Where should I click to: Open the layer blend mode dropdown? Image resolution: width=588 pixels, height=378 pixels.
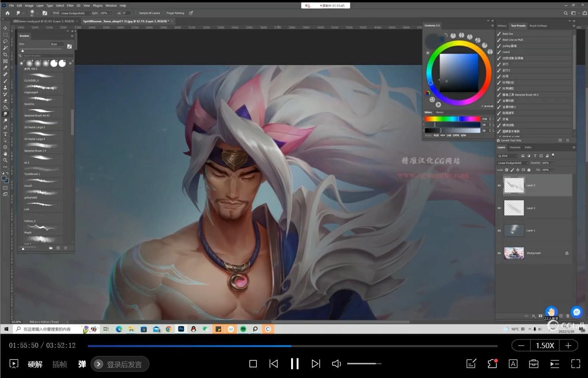[x=513, y=163]
